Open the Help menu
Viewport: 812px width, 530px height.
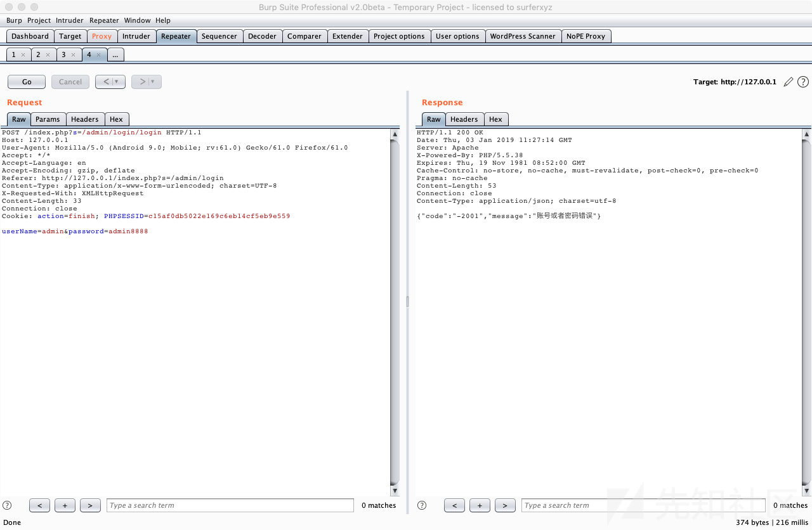(163, 20)
